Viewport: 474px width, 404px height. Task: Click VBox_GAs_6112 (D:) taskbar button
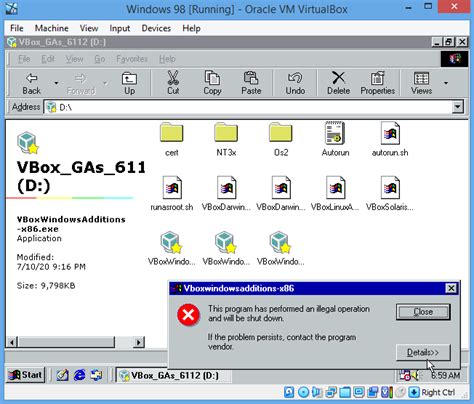pos(173,375)
